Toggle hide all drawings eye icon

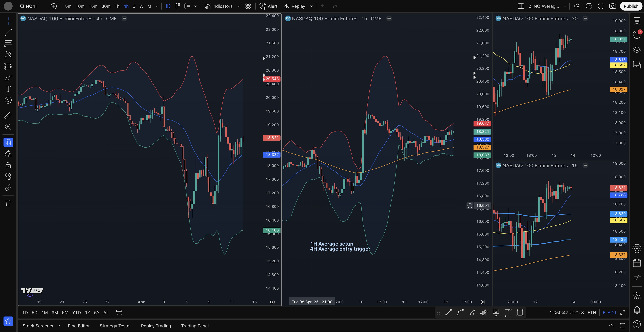[8, 176]
